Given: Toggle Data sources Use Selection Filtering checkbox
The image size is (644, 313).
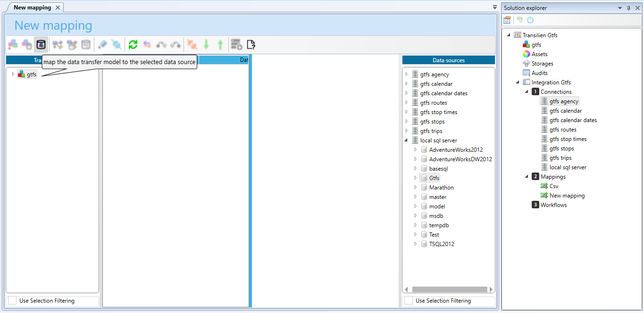Looking at the screenshot, I should point(409,301).
